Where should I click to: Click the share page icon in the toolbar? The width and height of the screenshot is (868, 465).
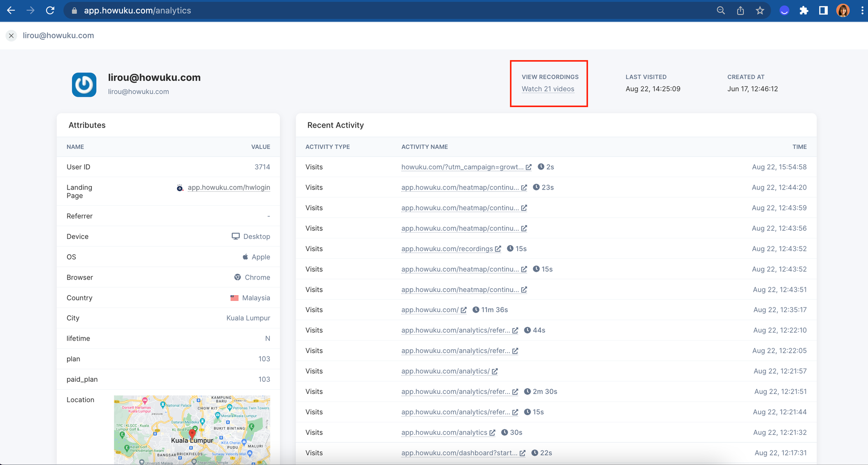(x=741, y=10)
